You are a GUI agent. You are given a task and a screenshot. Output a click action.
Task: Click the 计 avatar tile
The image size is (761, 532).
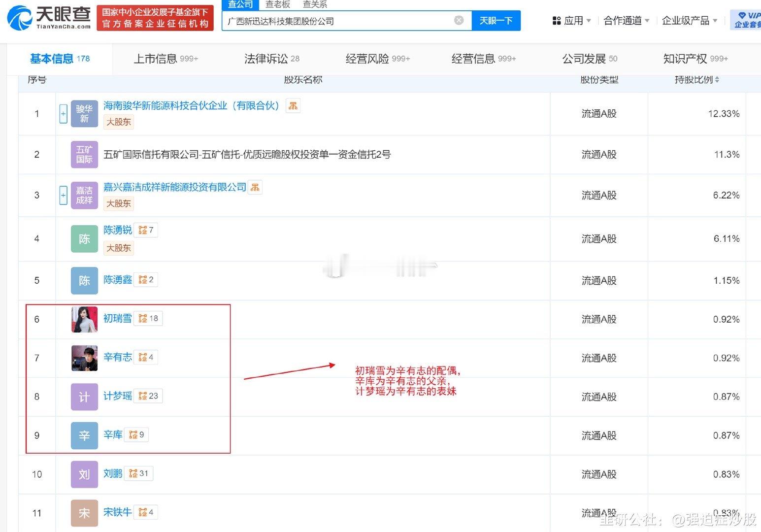point(84,397)
